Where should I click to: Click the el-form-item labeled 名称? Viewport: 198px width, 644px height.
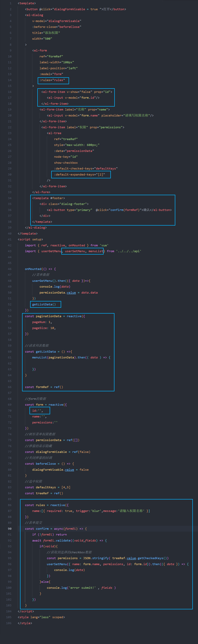(75, 110)
